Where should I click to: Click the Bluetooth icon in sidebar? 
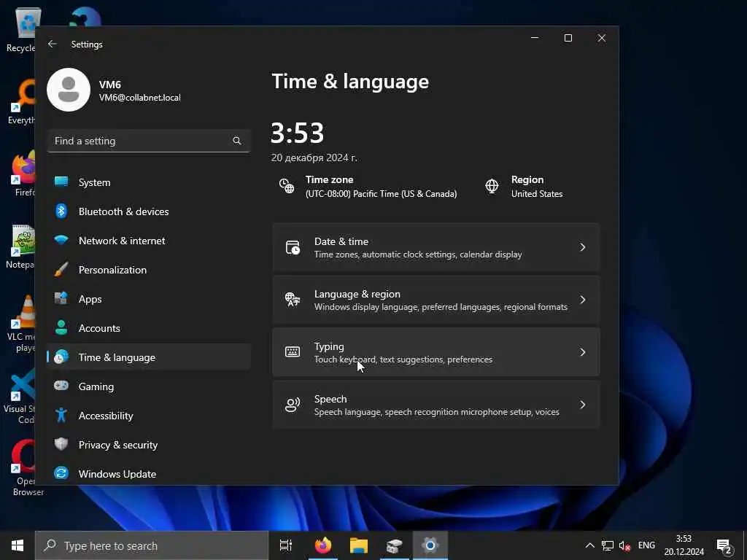[61, 211]
